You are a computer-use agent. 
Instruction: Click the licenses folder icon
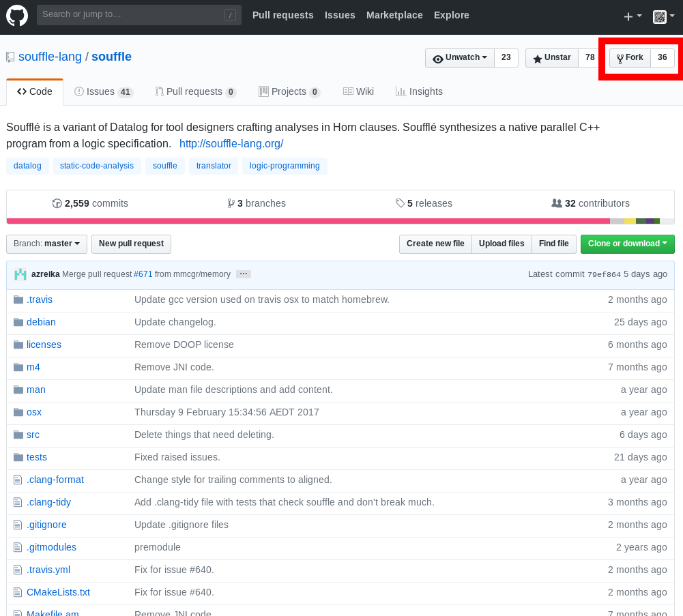(x=18, y=344)
